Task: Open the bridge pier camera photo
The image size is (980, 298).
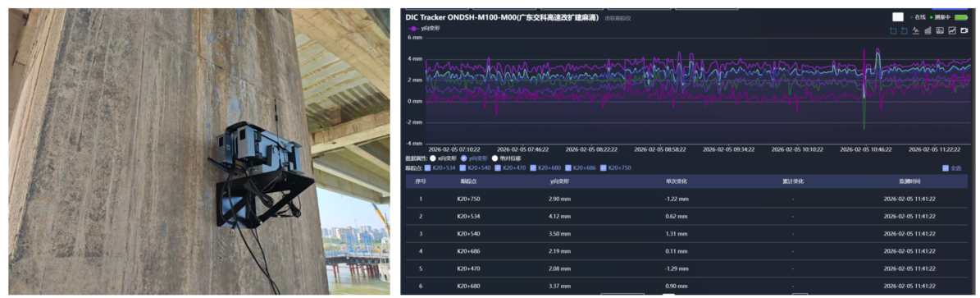Action: 199,152
